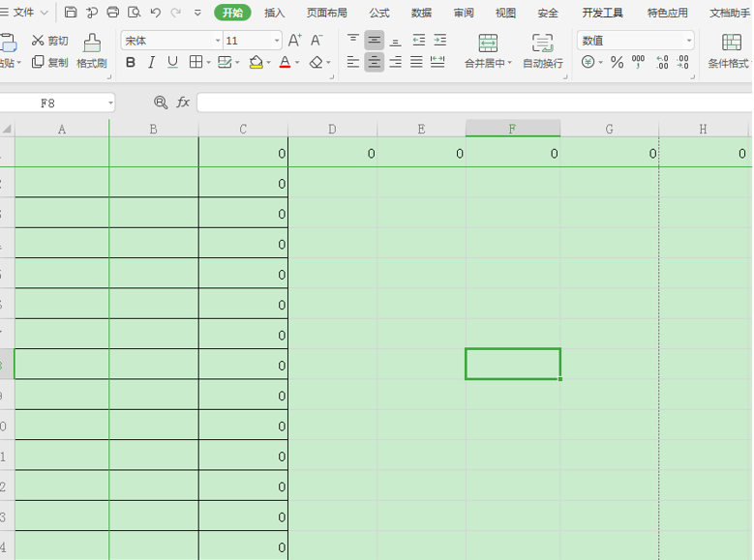
Task: Click the percent style icon
Action: (617, 62)
